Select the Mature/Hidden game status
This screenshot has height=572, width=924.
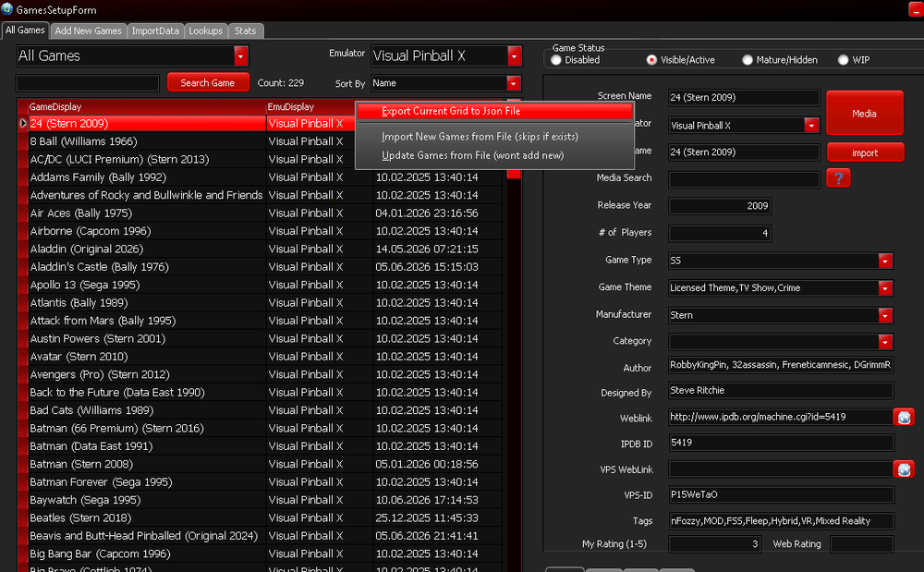748,59
